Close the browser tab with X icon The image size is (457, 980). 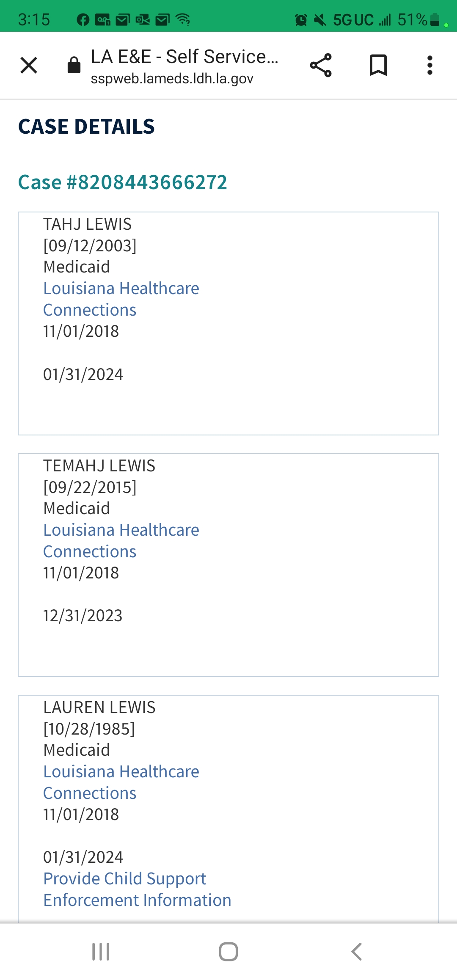pyautogui.click(x=29, y=65)
